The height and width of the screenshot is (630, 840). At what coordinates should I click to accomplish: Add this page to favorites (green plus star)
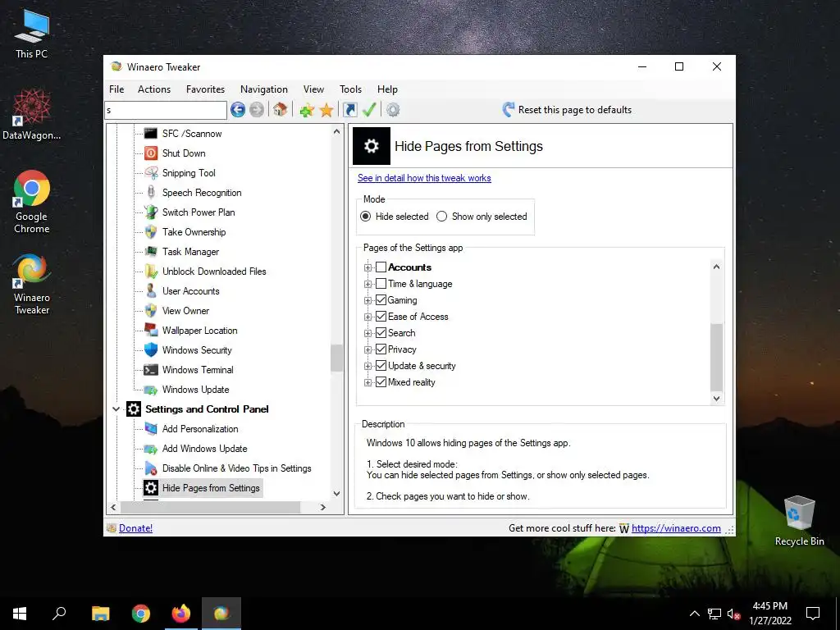tap(307, 111)
